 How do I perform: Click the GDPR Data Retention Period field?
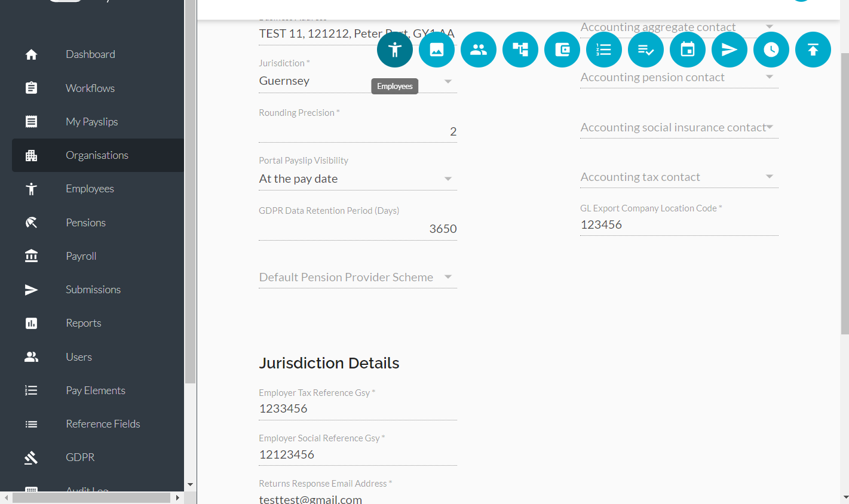[358, 229]
